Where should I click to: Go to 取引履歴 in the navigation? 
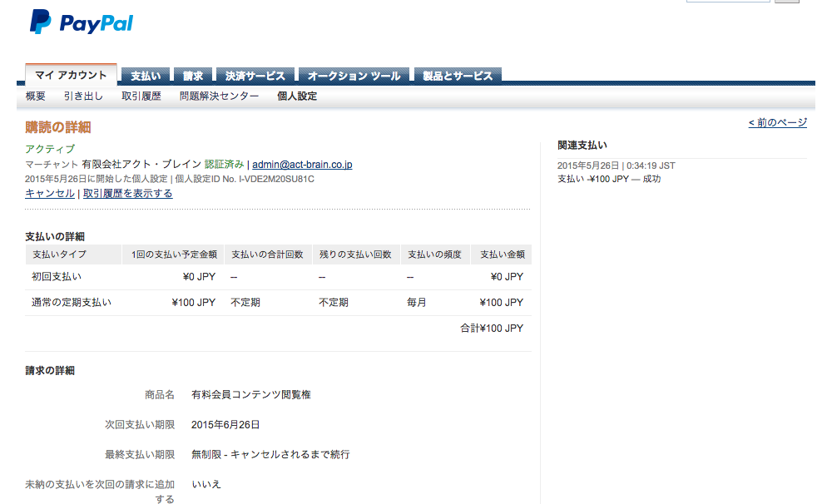coord(140,96)
